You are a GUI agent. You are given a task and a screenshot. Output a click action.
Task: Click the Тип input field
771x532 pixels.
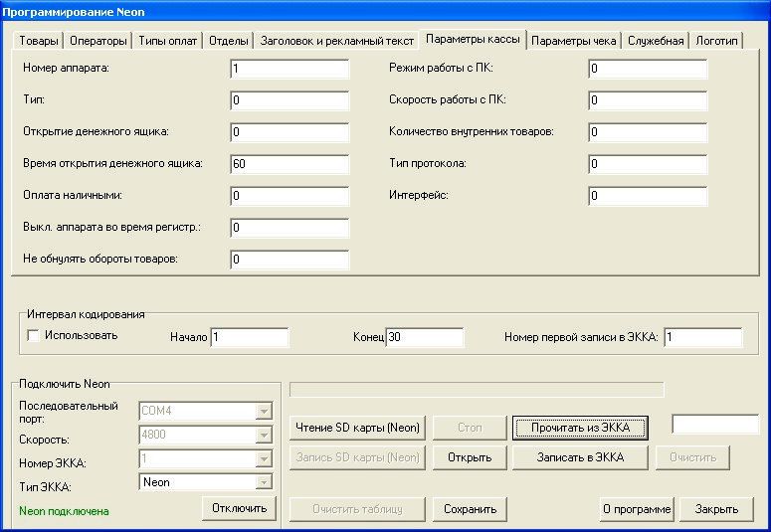click(289, 100)
